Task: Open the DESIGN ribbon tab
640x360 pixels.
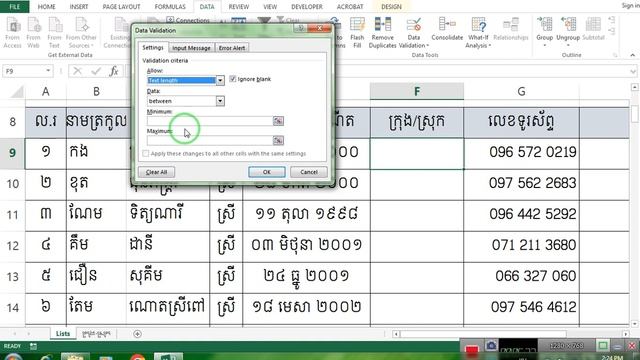Action: (391, 7)
